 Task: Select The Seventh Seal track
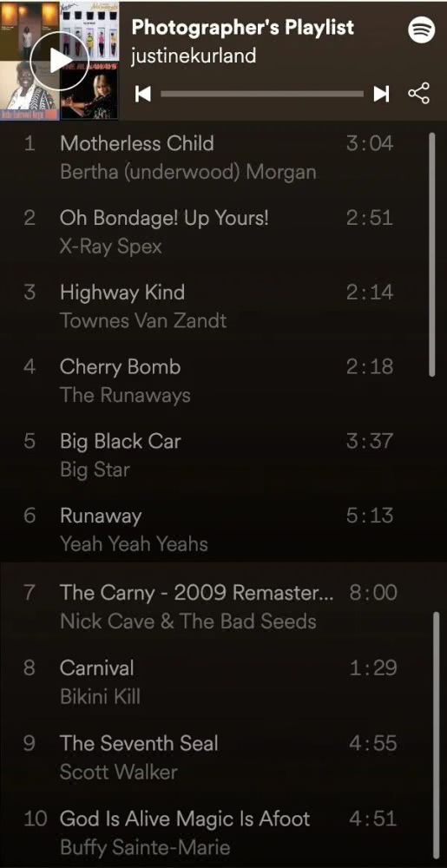pos(209,757)
